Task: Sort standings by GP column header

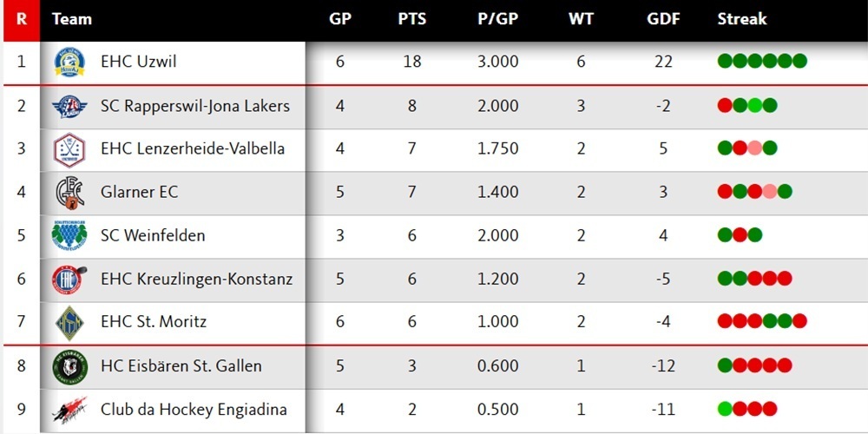Action: click(x=340, y=19)
